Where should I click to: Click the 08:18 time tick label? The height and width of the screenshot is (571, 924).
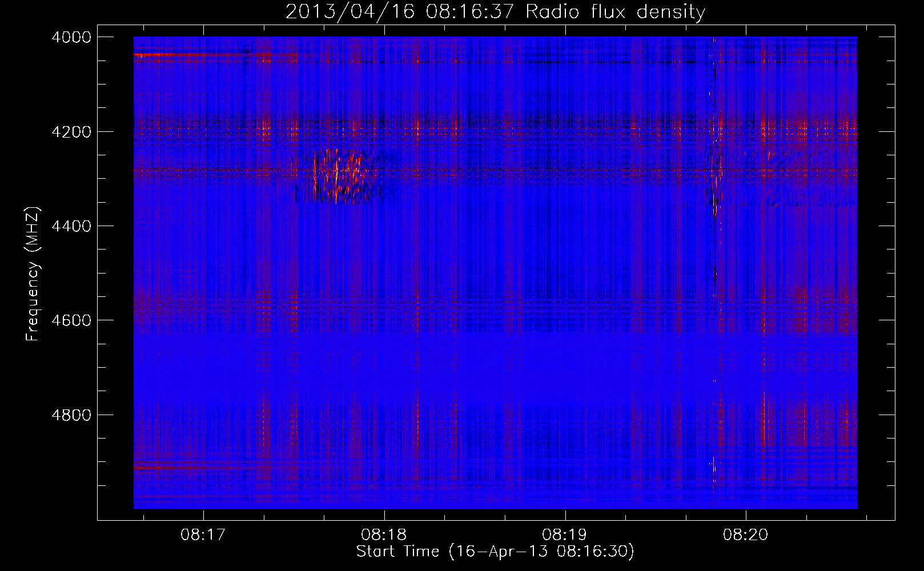[x=384, y=535]
